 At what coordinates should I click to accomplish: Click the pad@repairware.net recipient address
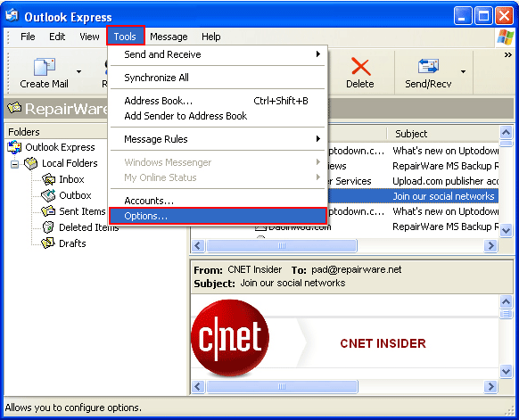pos(357,269)
